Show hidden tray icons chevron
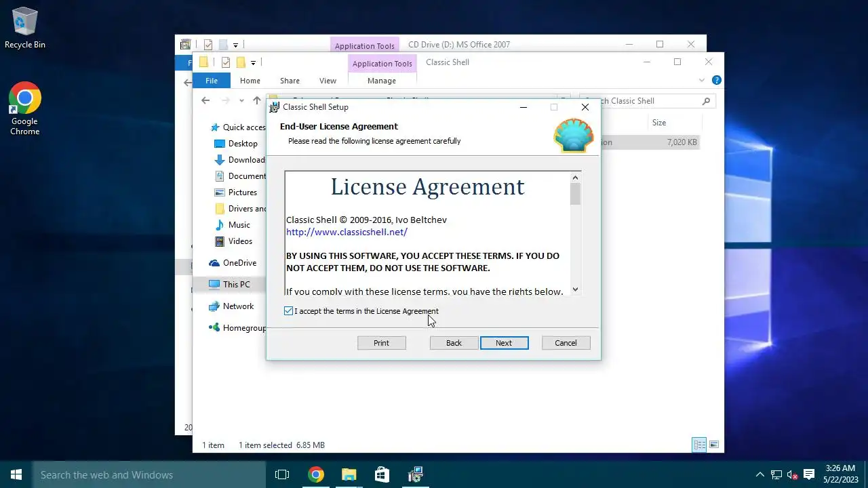The height and width of the screenshot is (488, 868). point(760,474)
